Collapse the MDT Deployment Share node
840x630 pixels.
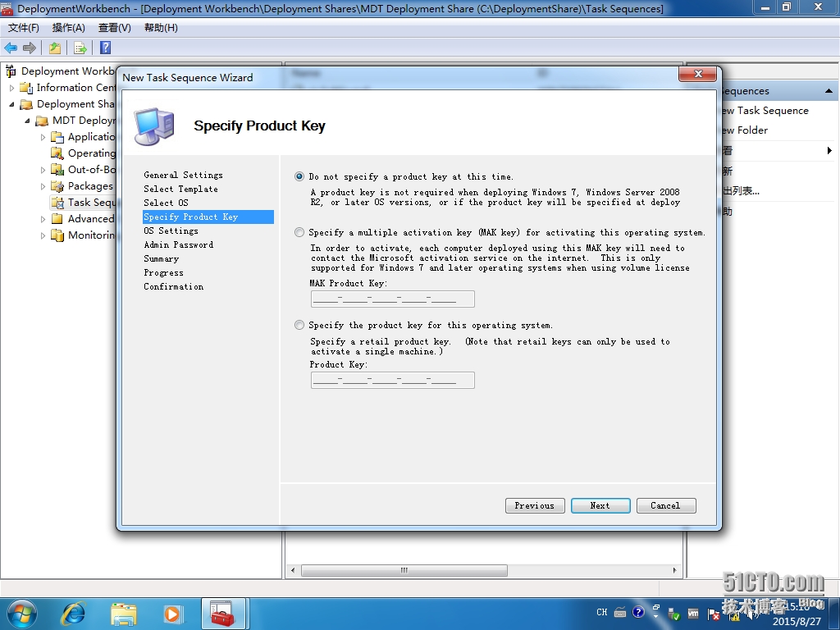pos(27,121)
